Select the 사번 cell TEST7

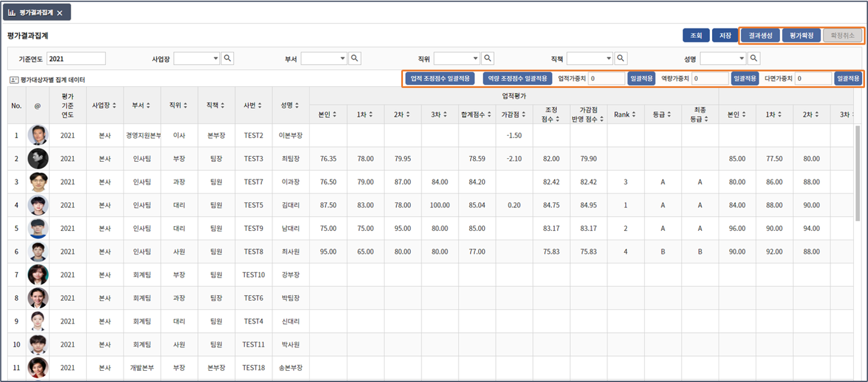point(254,181)
